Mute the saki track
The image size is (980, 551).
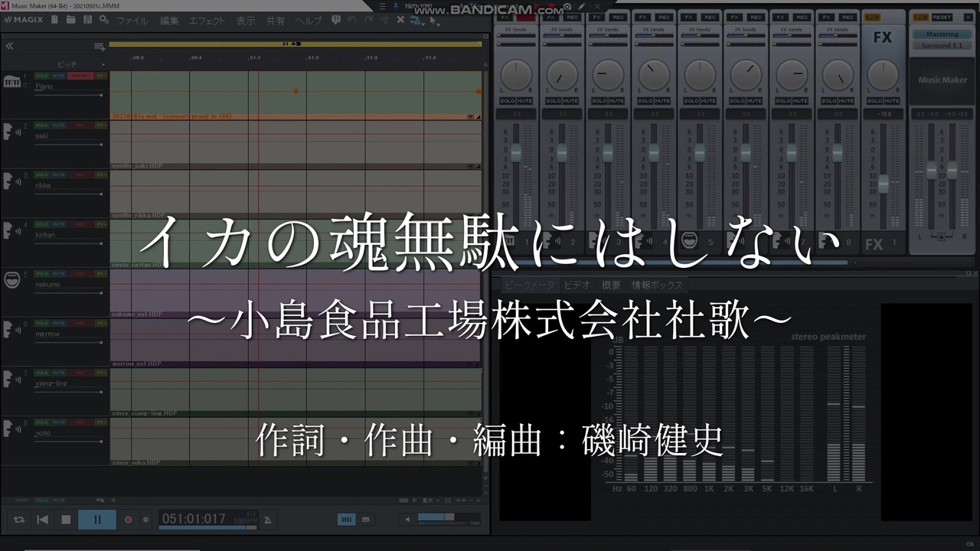click(x=59, y=125)
